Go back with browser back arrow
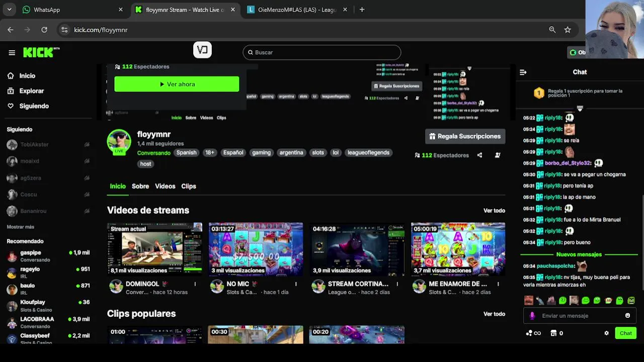The image size is (644, 362). point(11,30)
